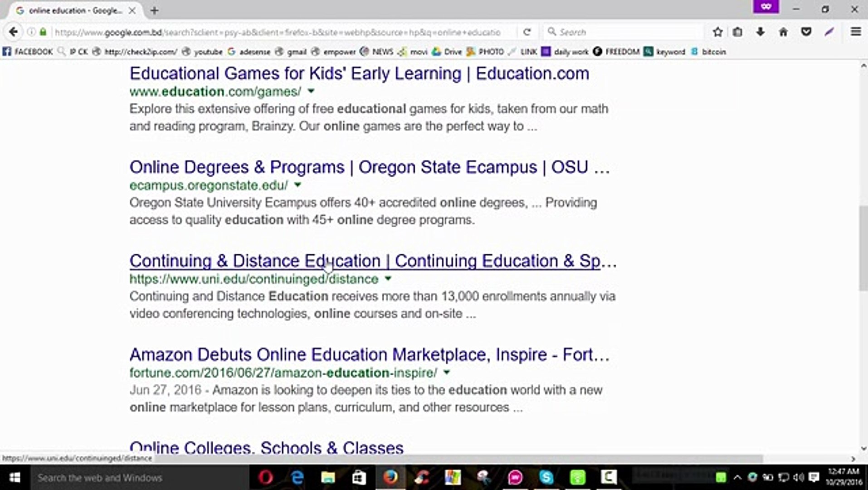The height and width of the screenshot is (490, 868).
Task: Open the volume speaker tray icon
Action: tap(799, 477)
